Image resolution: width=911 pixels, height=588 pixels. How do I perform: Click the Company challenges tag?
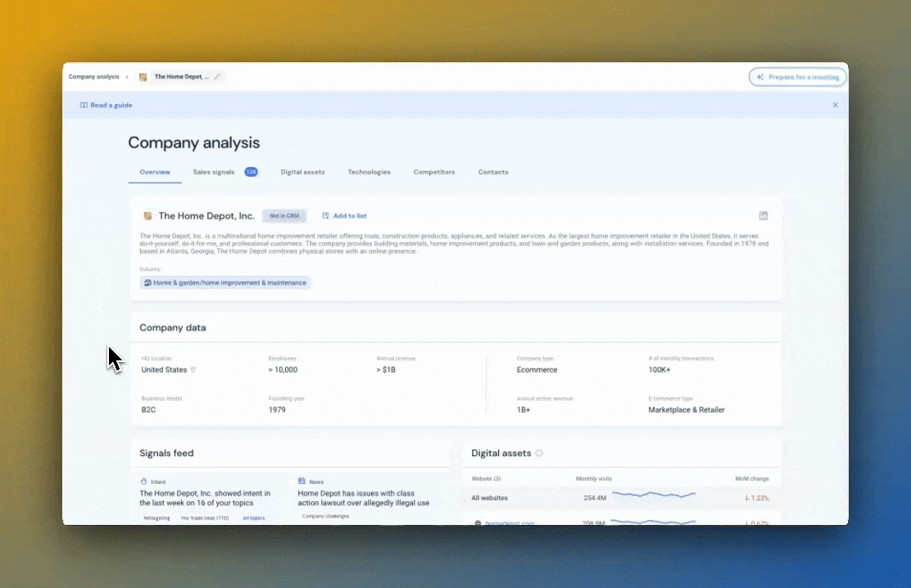[326, 516]
